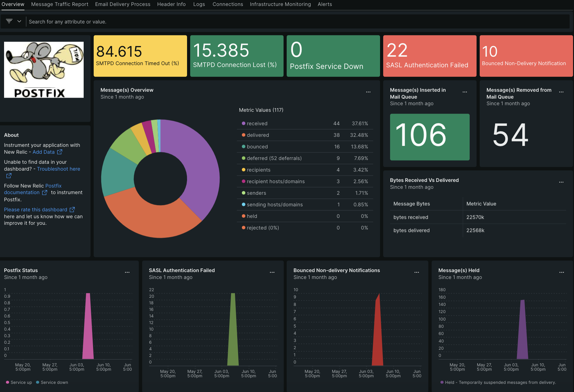The height and width of the screenshot is (392, 574).
Task: Open the Message(s) Held chart menu
Action: (561, 272)
